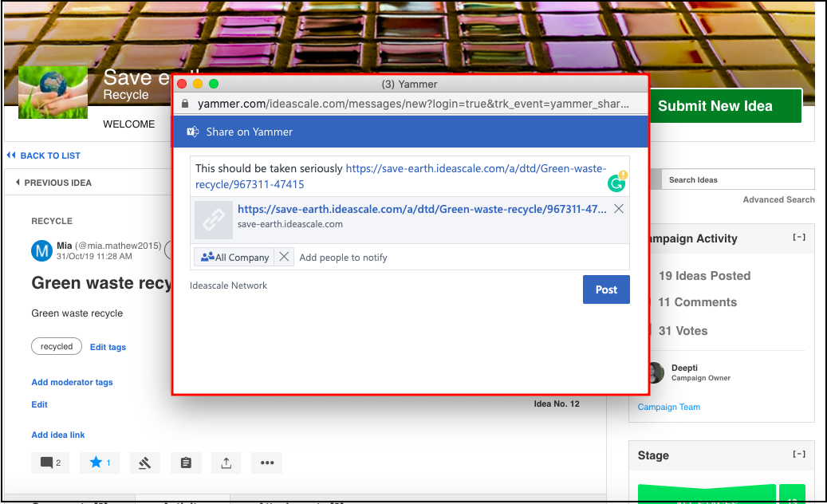Select the All Company group chip
The width and height of the screenshot is (827, 504).
234,258
